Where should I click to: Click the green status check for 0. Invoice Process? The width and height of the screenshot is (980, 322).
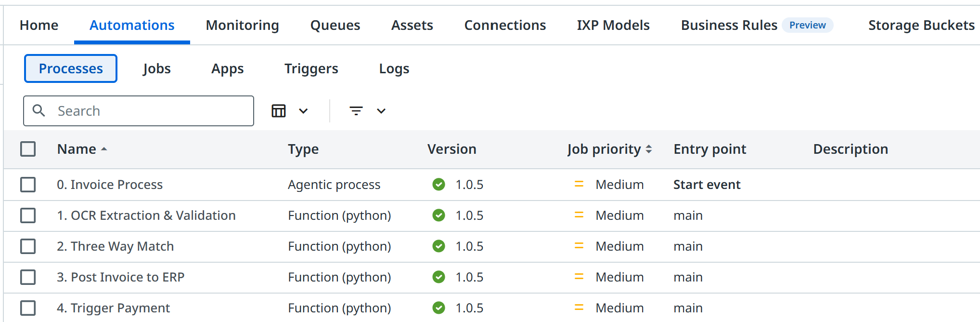click(438, 185)
